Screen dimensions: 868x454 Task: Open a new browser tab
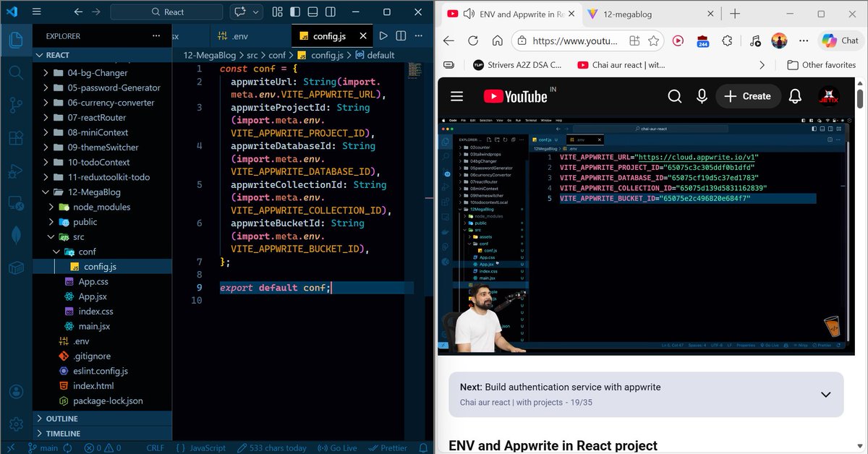tap(735, 14)
